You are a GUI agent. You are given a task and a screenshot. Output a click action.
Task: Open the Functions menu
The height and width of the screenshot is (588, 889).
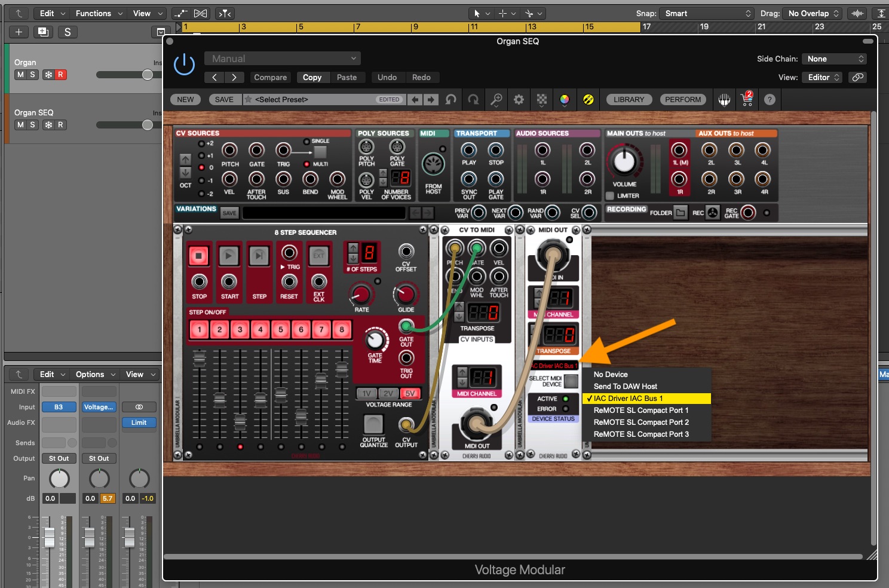99,13
